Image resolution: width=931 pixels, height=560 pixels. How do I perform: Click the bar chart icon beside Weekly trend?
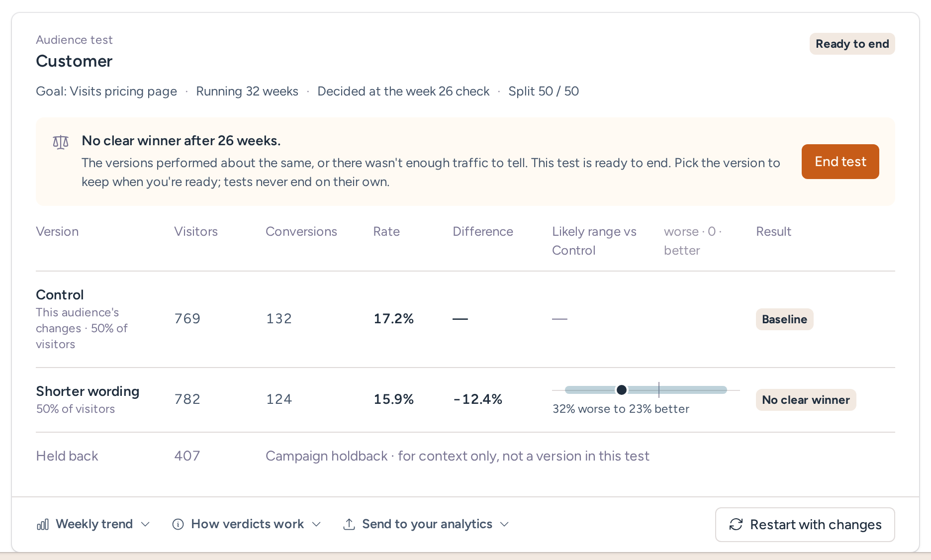point(43,524)
